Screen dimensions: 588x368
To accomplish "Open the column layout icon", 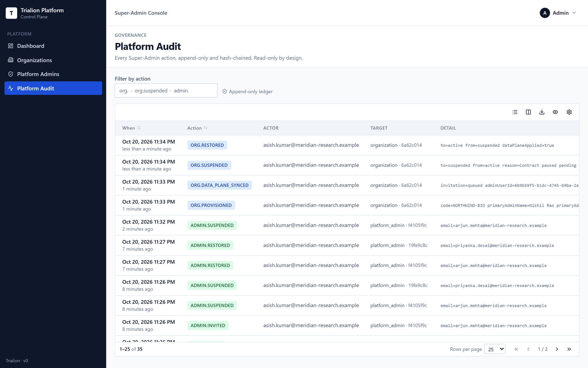I will [528, 112].
